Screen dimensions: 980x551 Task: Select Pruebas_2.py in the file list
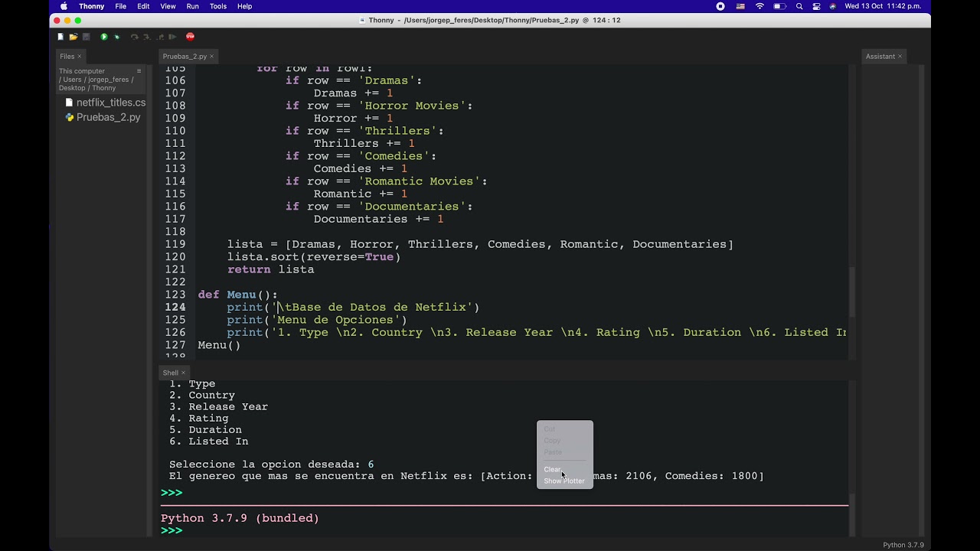point(103,118)
